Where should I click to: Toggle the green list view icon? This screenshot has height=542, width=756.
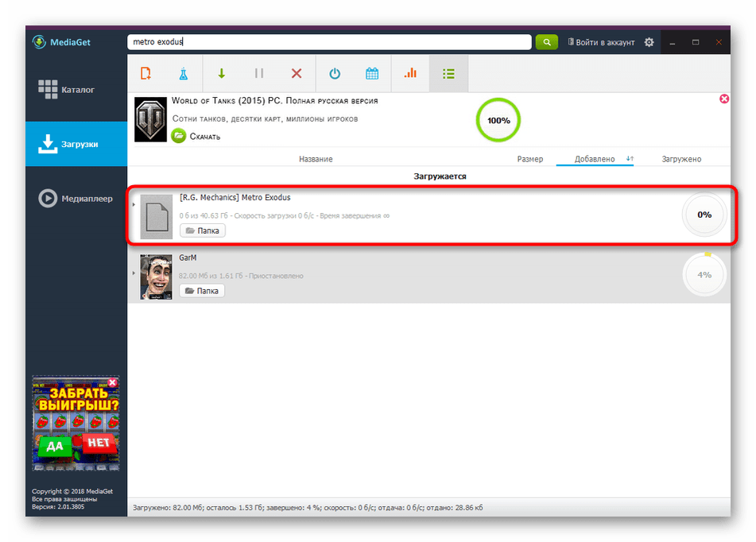448,73
